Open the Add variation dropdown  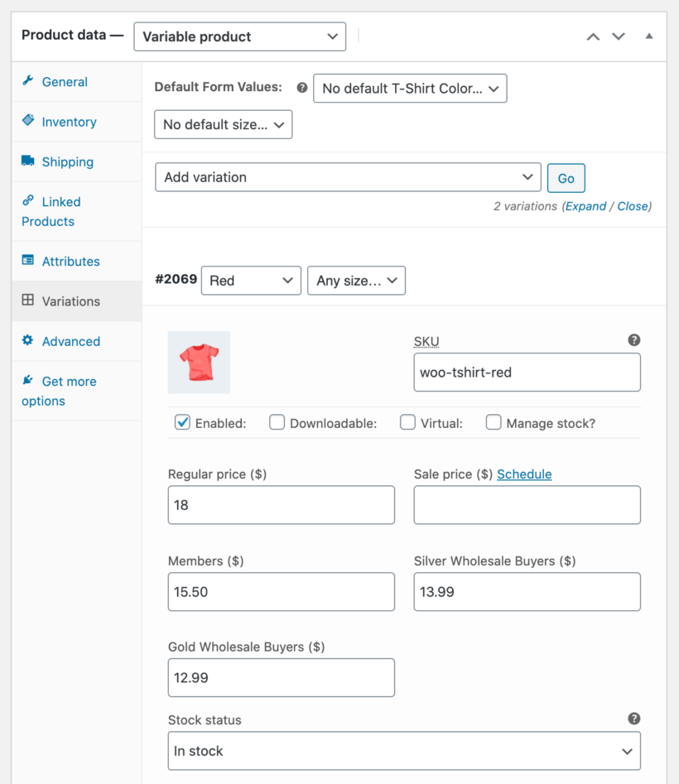(348, 177)
